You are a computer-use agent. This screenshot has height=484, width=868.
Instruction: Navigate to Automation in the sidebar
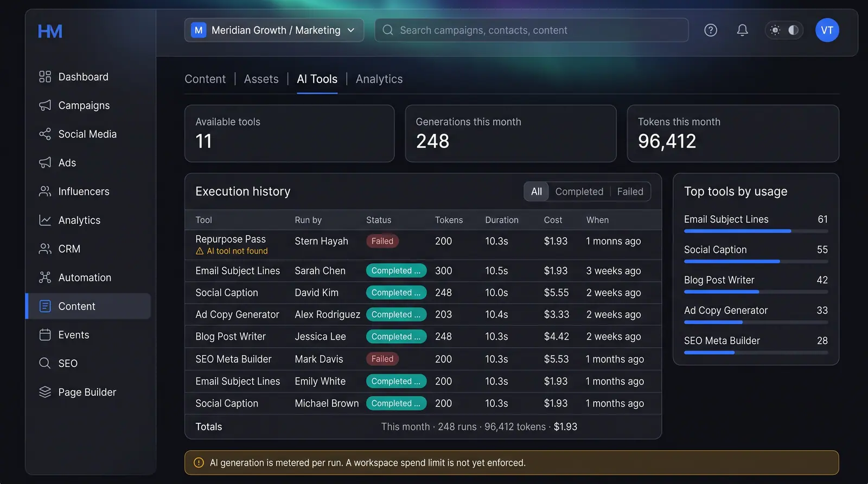[88, 278]
